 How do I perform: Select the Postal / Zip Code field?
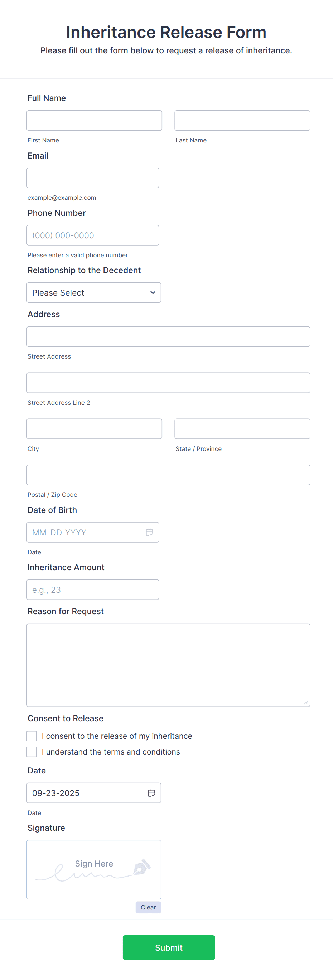[168, 474]
